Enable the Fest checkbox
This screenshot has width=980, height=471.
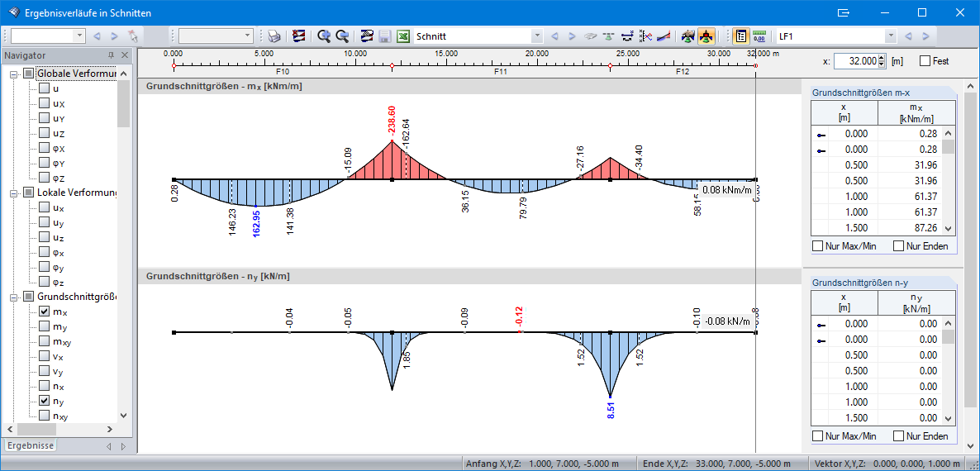tap(925, 61)
